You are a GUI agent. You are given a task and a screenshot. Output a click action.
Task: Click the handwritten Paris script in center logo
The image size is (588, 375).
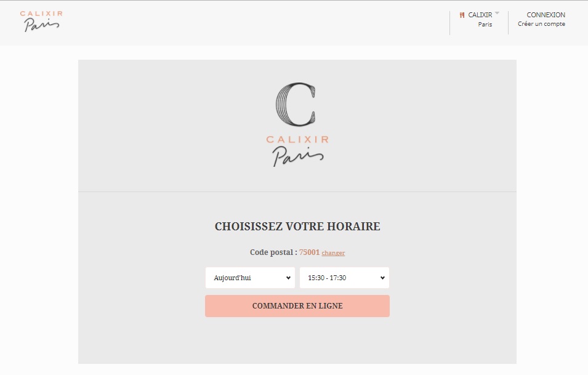coord(297,156)
